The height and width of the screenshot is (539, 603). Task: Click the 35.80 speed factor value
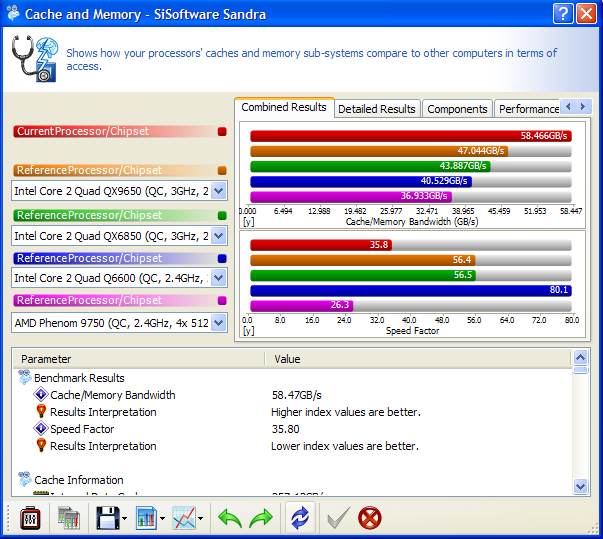coord(285,429)
